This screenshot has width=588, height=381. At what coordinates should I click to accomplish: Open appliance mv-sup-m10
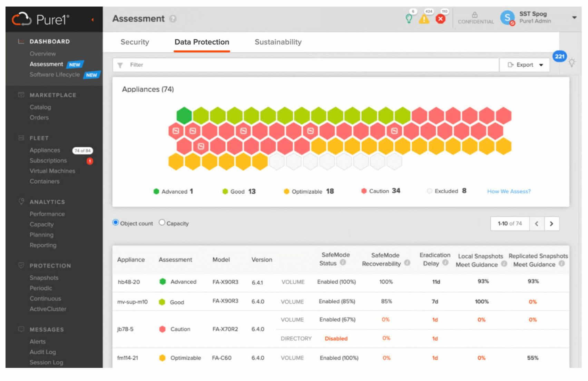click(x=132, y=302)
